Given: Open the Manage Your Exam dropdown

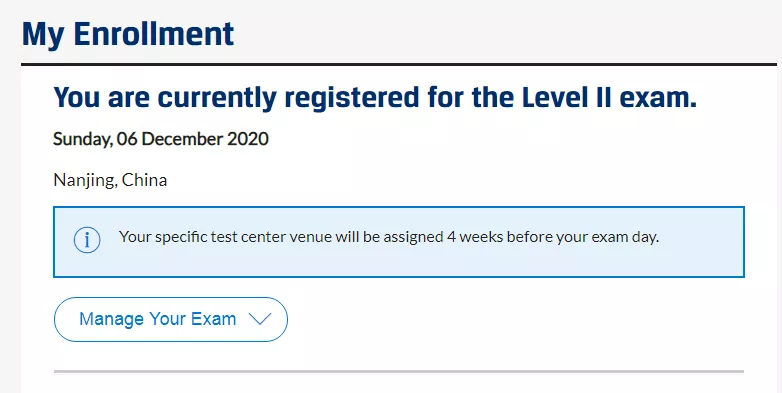Looking at the screenshot, I should click(171, 319).
